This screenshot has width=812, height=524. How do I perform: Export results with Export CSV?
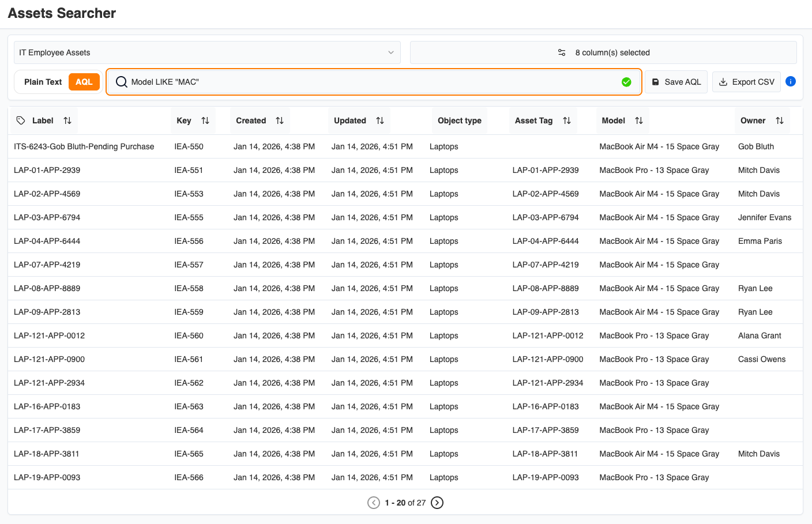746,81
